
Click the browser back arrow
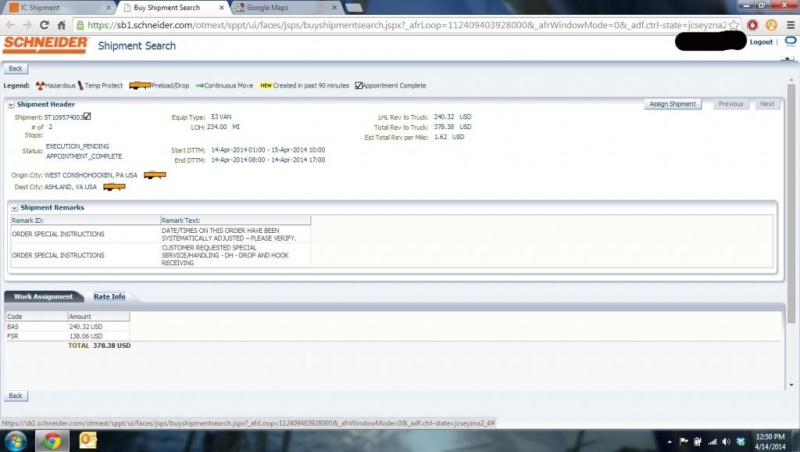(11, 24)
